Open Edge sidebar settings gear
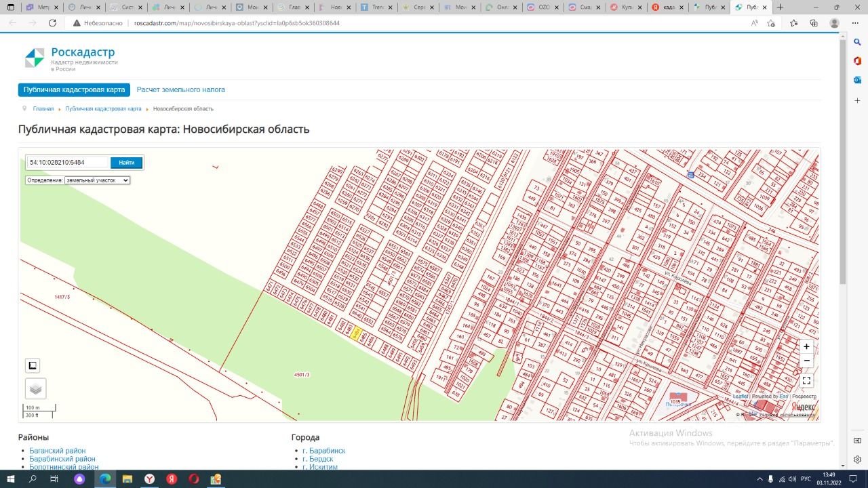Image resolution: width=868 pixels, height=488 pixels. (857, 460)
